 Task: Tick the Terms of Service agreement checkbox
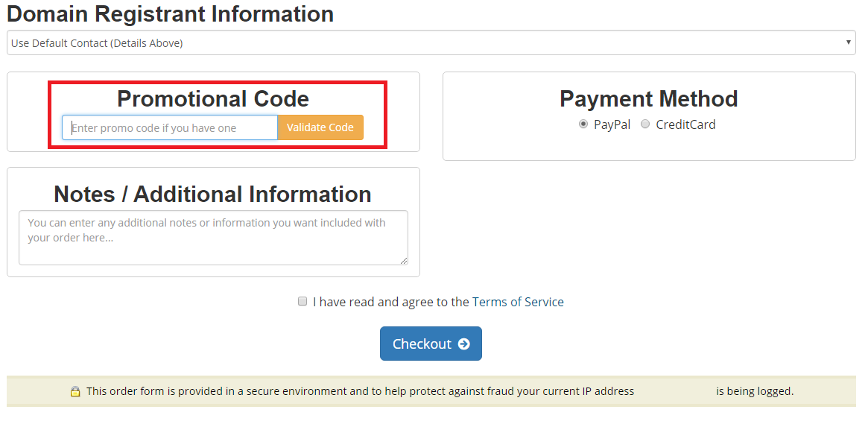pyautogui.click(x=302, y=301)
